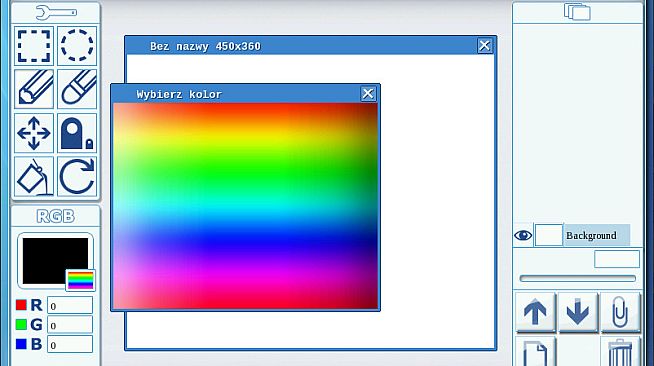Close the Wybierz kolor dialog

368,94
